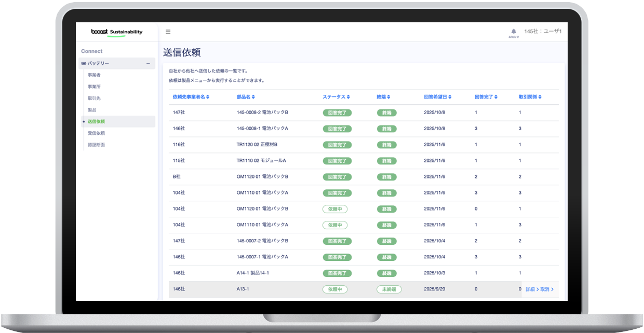Click the battery icon beside バッテリー
Viewport: 644px width, 333px height.
(x=85, y=63)
